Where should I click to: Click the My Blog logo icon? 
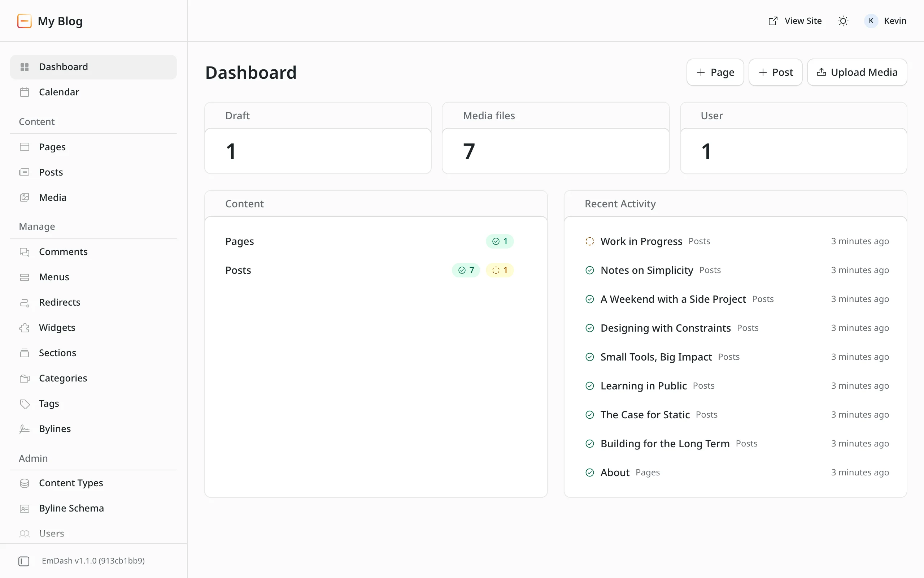click(25, 21)
